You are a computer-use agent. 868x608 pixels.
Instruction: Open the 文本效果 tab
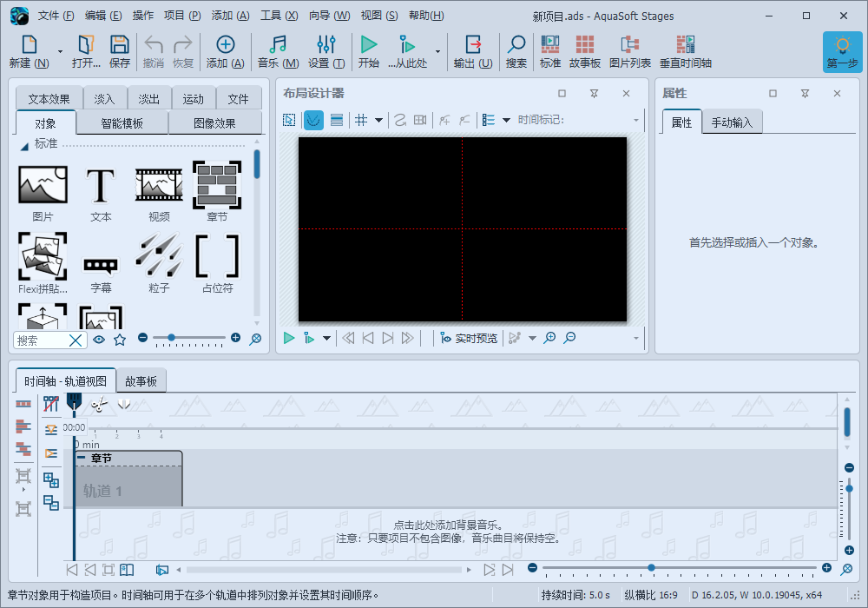(x=49, y=99)
